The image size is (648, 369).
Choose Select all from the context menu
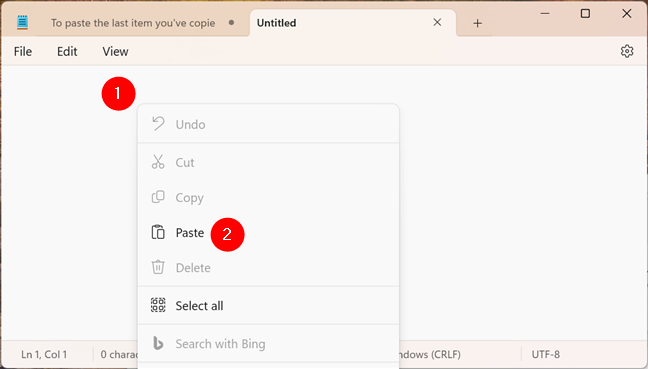click(268, 306)
